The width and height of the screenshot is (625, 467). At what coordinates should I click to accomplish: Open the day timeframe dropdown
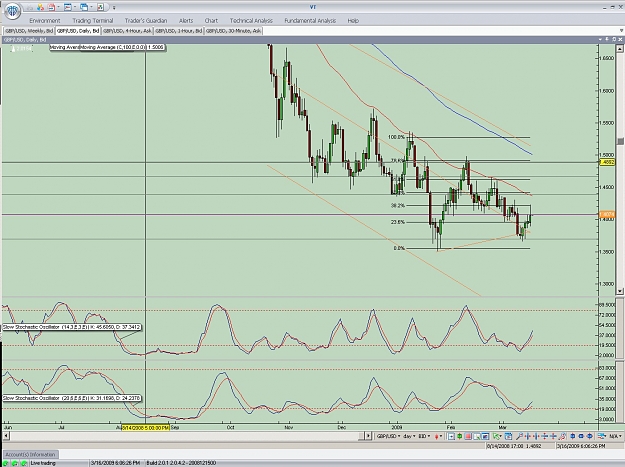pyautogui.click(x=409, y=436)
